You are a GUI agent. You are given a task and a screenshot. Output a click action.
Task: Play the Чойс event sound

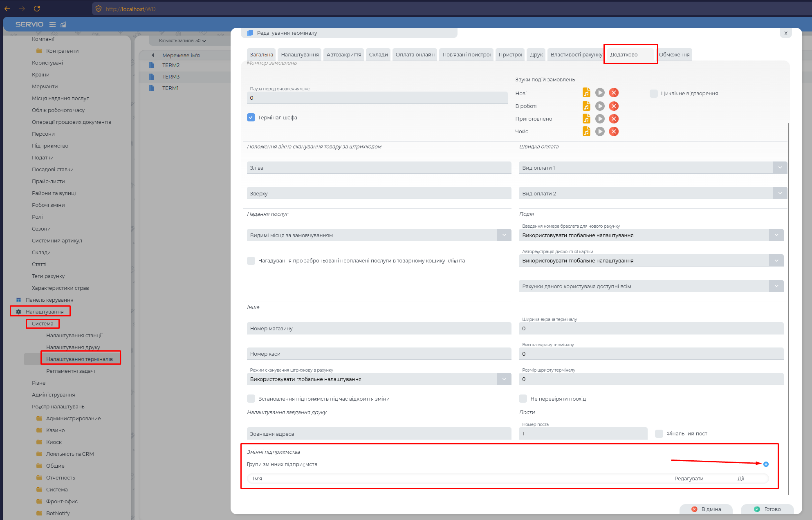pyautogui.click(x=600, y=132)
